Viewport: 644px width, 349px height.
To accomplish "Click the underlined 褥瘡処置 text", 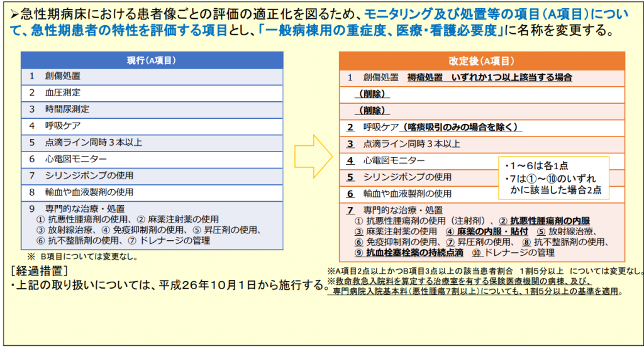I will (425, 77).
